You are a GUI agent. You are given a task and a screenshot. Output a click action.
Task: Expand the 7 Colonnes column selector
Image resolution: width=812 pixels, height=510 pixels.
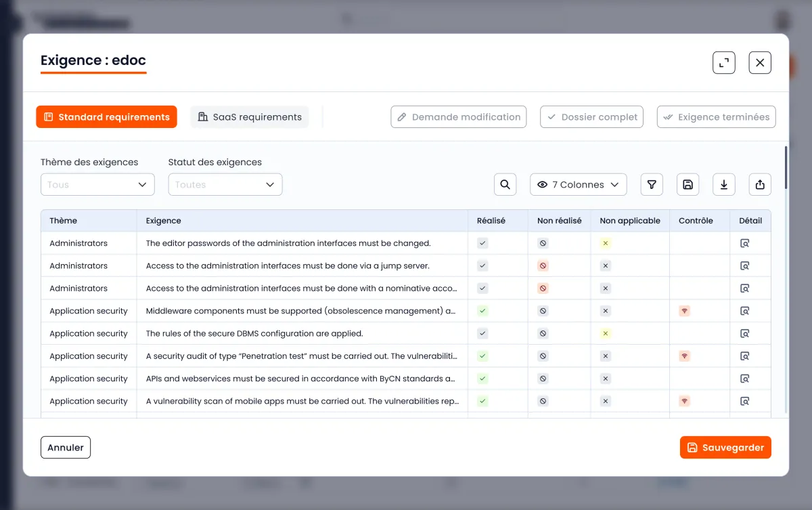click(x=578, y=184)
